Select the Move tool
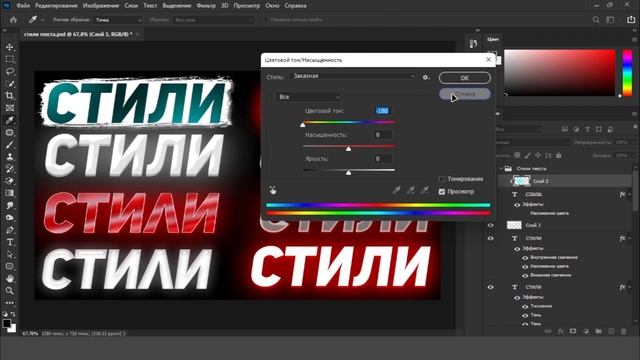This screenshot has width=640, height=360. [9, 47]
